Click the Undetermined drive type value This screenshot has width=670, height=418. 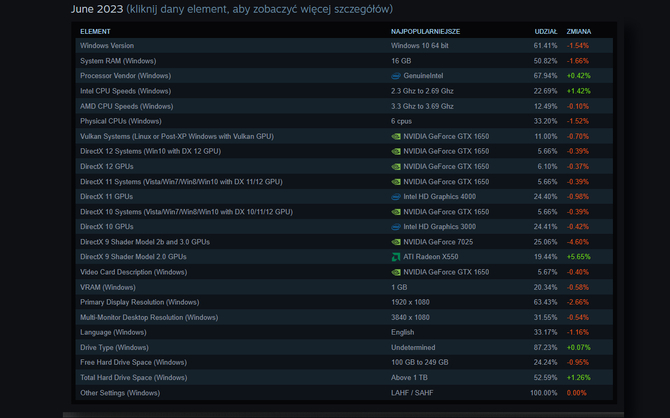[413, 347]
